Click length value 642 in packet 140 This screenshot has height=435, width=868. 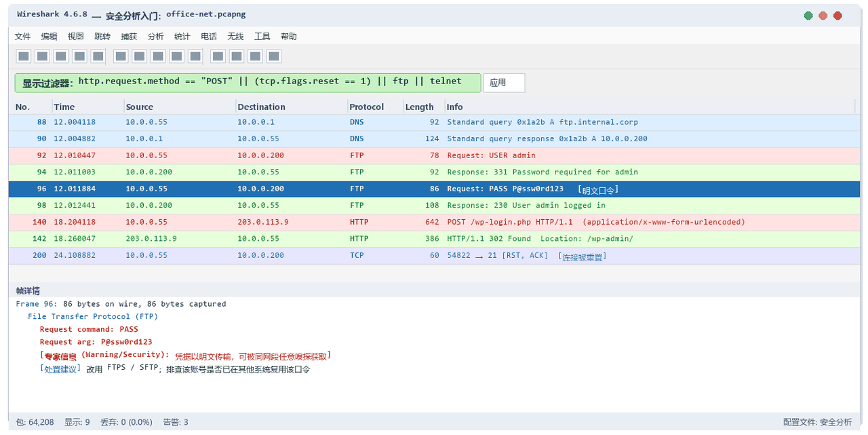coord(432,222)
